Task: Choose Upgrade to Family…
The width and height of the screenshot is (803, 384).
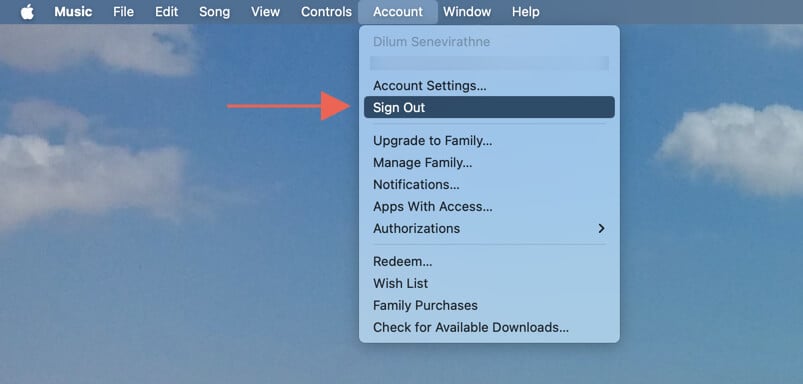Action: click(x=489, y=141)
